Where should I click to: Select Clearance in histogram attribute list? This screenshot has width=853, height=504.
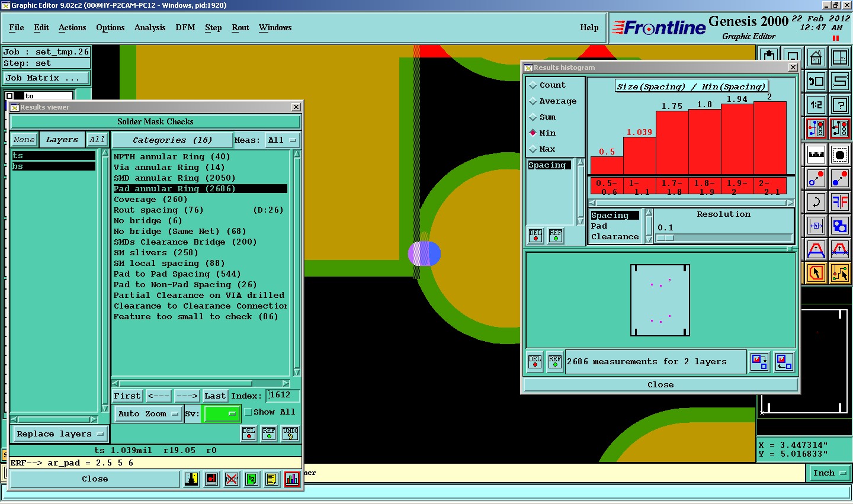[615, 237]
